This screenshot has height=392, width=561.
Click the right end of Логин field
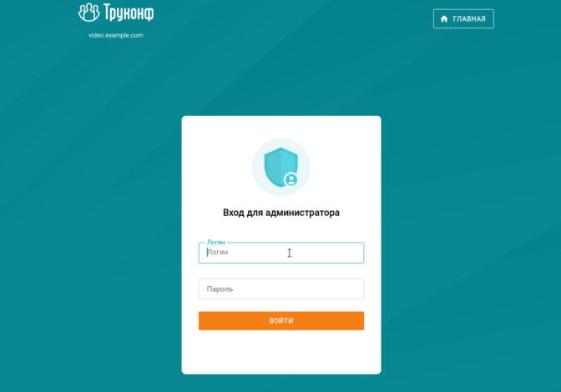click(x=355, y=253)
